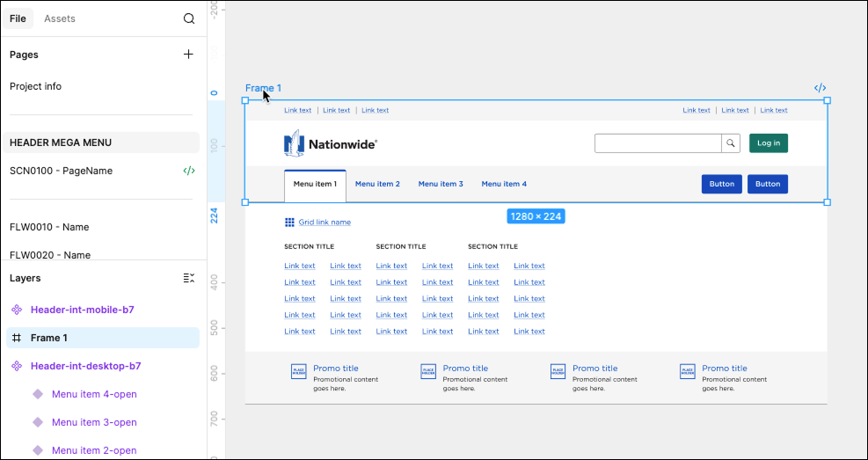Image resolution: width=868 pixels, height=460 pixels.
Task: Open the search in the File panel
Action: pos(189,18)
